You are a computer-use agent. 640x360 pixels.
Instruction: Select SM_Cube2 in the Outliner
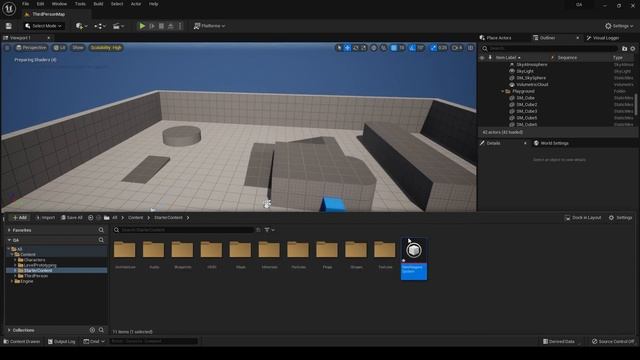tap(527, 104)
